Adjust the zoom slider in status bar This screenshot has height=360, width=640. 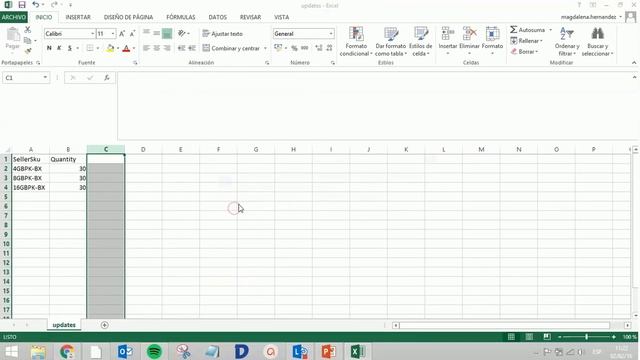(x=587, y=337)
